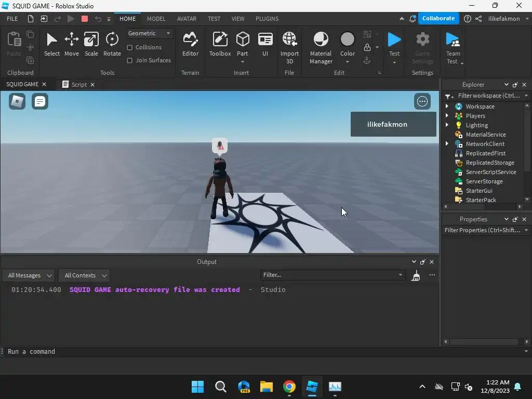Open the in-game chat icon
This screenshot has height=399, width=532.
click(x=39, y=101)
